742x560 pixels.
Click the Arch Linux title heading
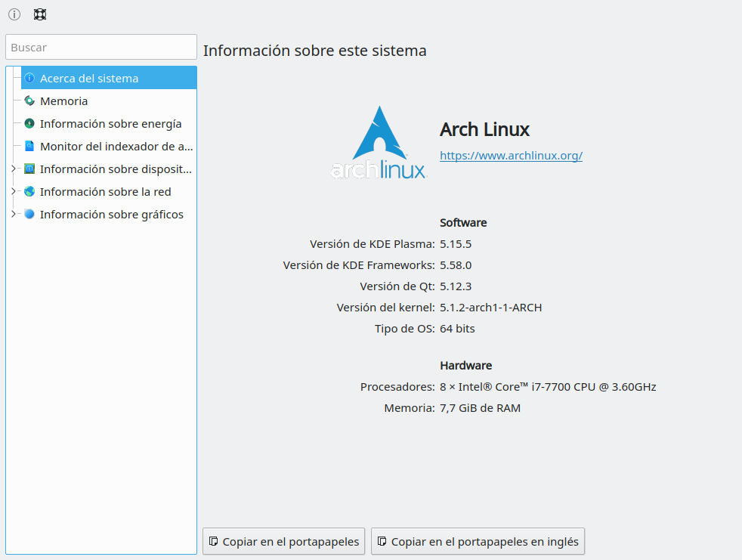coord(484,129)
